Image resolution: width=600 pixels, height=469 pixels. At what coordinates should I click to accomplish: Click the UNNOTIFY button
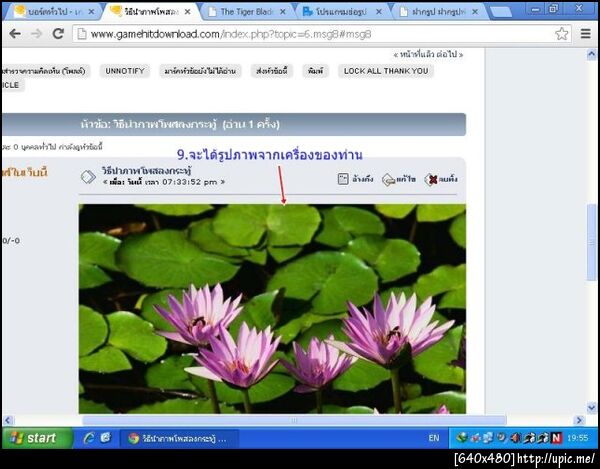click(x=125, y=71)
